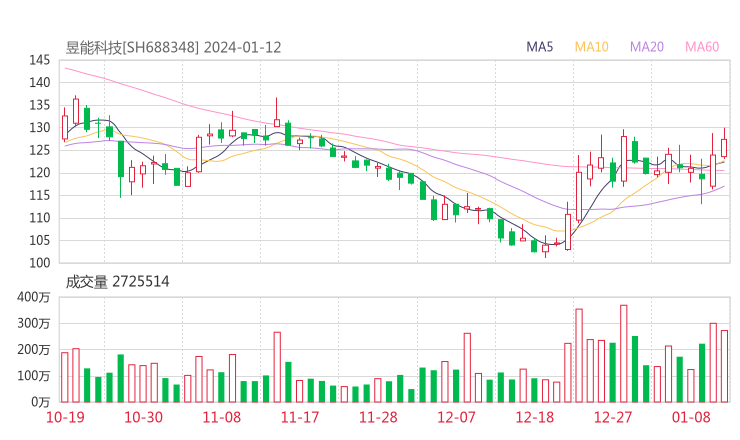
Task: Select the 10-30 date label
Action: 145,417
